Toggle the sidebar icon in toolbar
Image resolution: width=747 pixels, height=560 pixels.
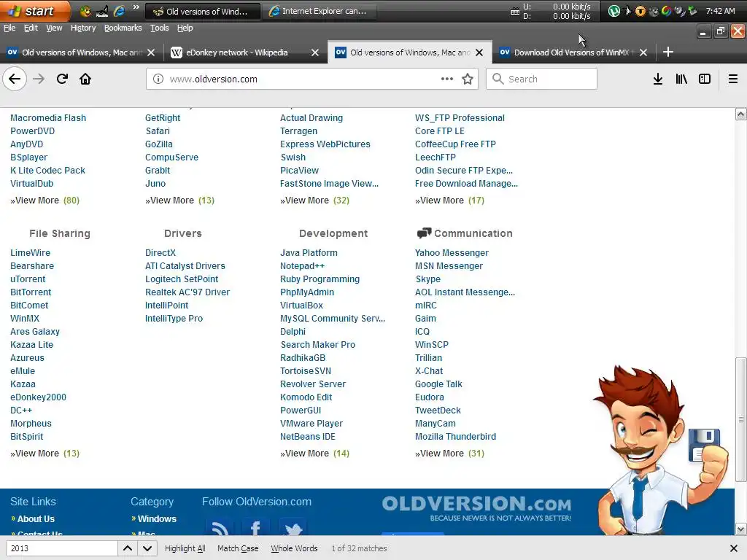(x=705, y=79)
